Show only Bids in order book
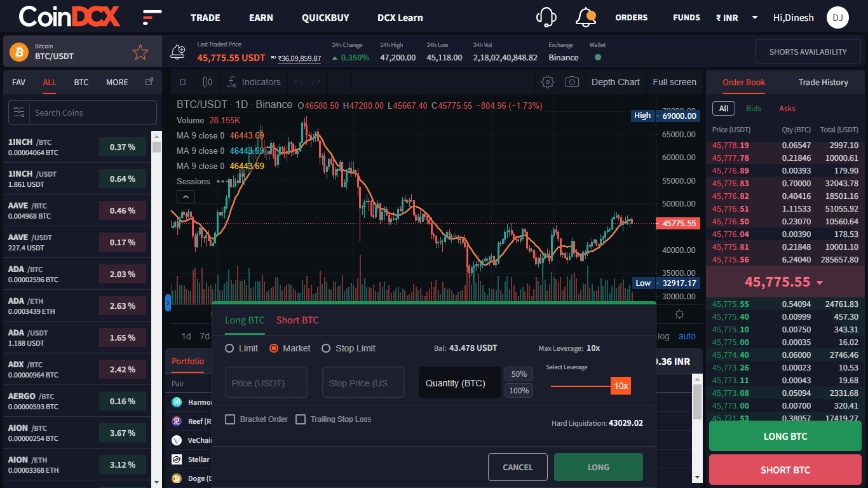The height and width of the screenshot is (488, 868). coord(754,109)
